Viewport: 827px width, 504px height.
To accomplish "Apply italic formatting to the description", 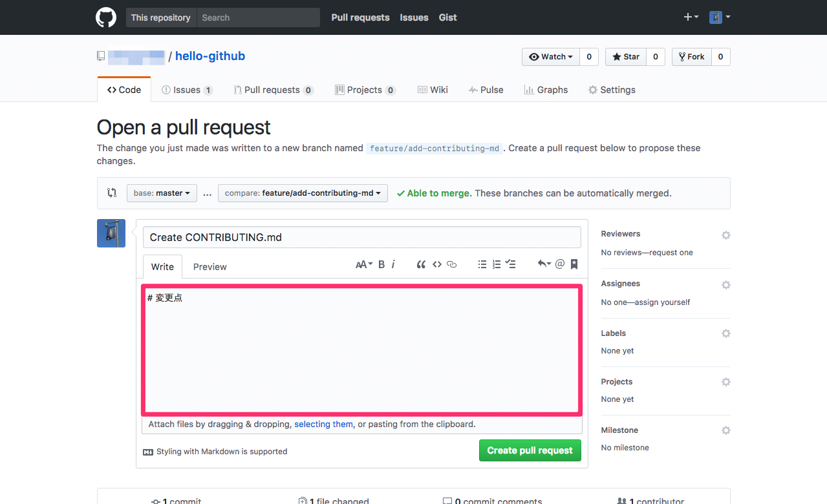I will (392, 264).
